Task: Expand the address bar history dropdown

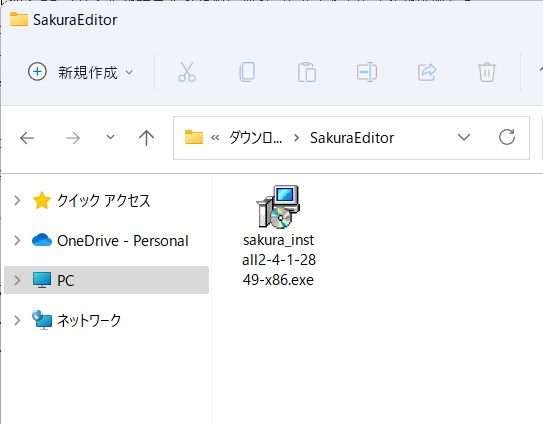Action: point(464,137)
